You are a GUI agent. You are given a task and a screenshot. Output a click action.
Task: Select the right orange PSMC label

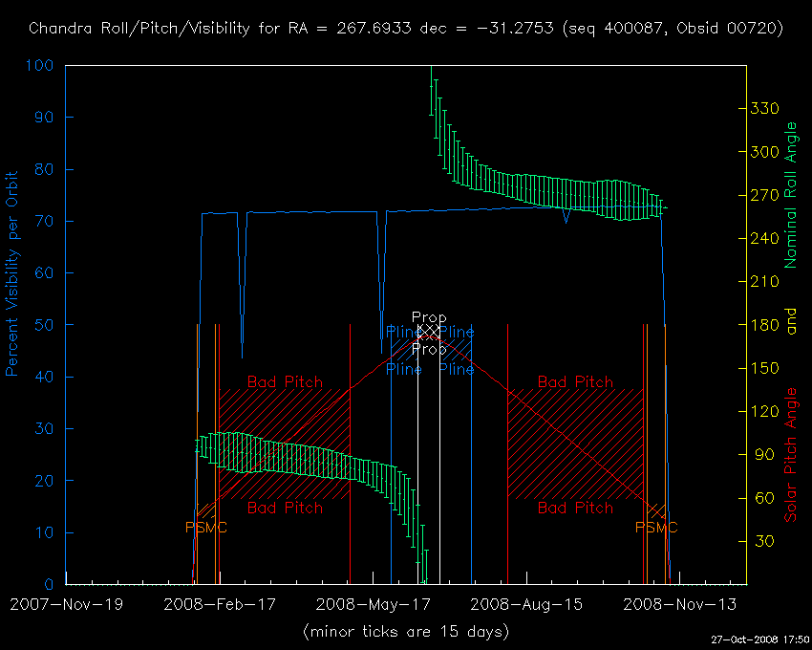tap(656, 528)
